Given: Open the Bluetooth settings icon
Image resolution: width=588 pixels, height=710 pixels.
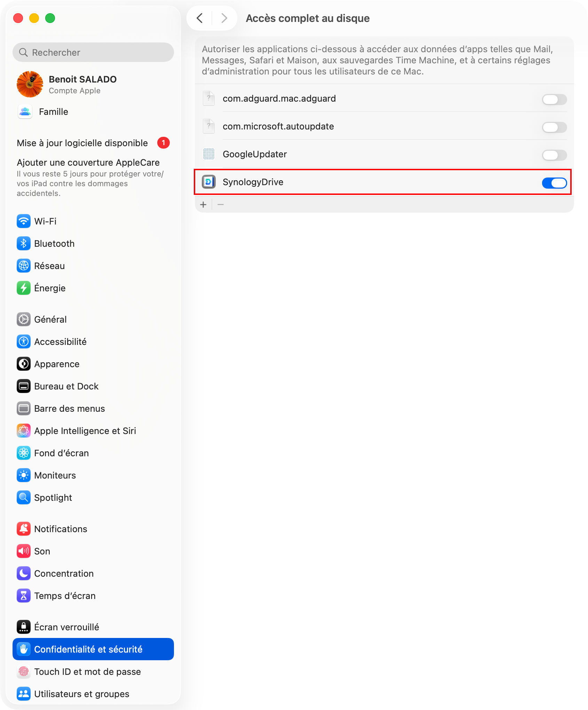Looking at the screenshot, I should (24, 243).
